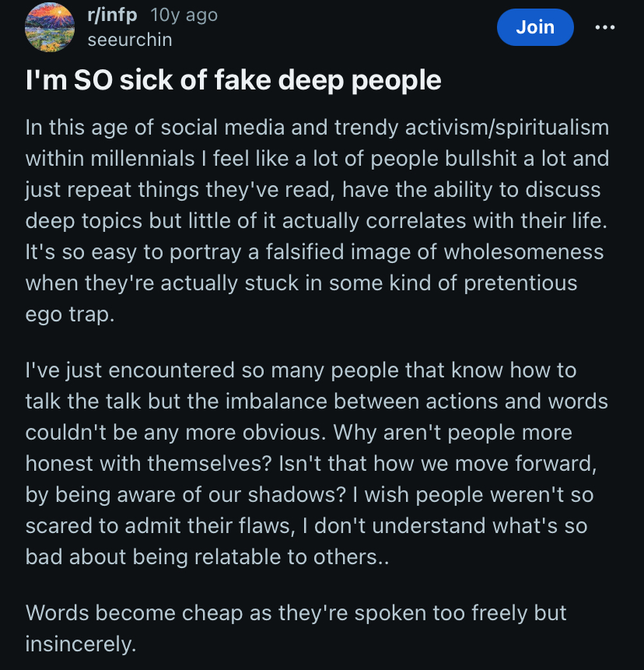The height and width of the screenshot is (670, 644).
Task: Open the three-dot post options menu
Action: pyautogui.click(x=604, y=27)
